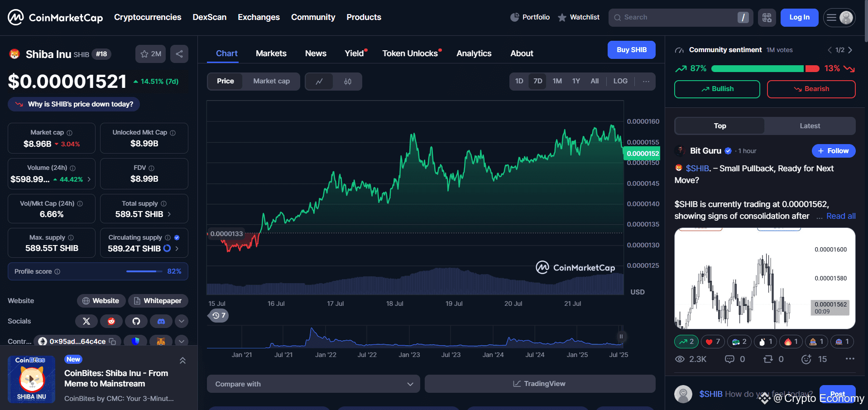Expand more contracts chevron
This screenshot has height=410, width=868.
point(182,341)
